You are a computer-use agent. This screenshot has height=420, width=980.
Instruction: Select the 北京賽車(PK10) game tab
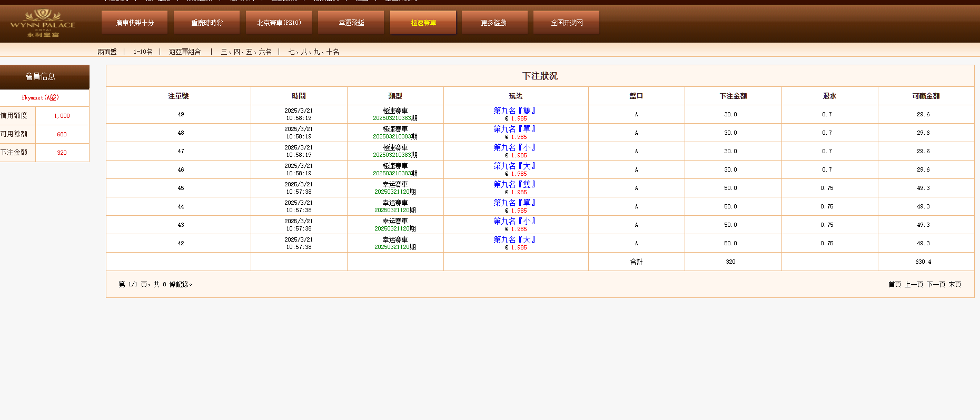click(x=279, y=23)
